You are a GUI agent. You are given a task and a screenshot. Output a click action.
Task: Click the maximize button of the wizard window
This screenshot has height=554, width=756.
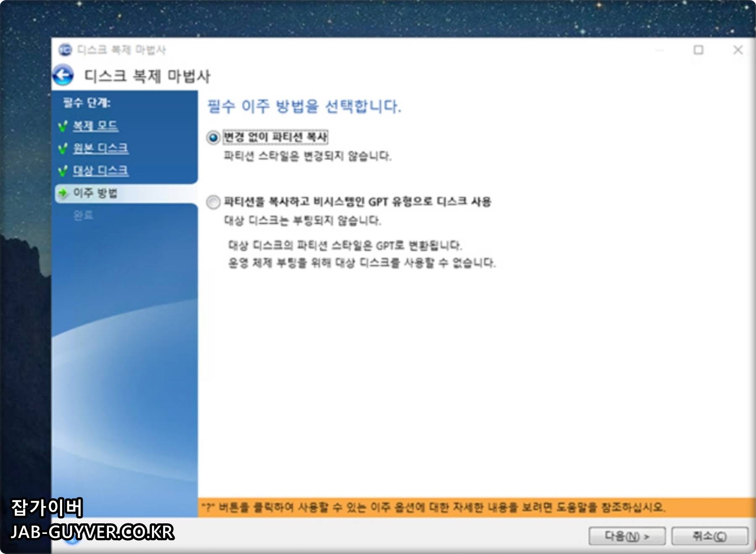point(699,49)
